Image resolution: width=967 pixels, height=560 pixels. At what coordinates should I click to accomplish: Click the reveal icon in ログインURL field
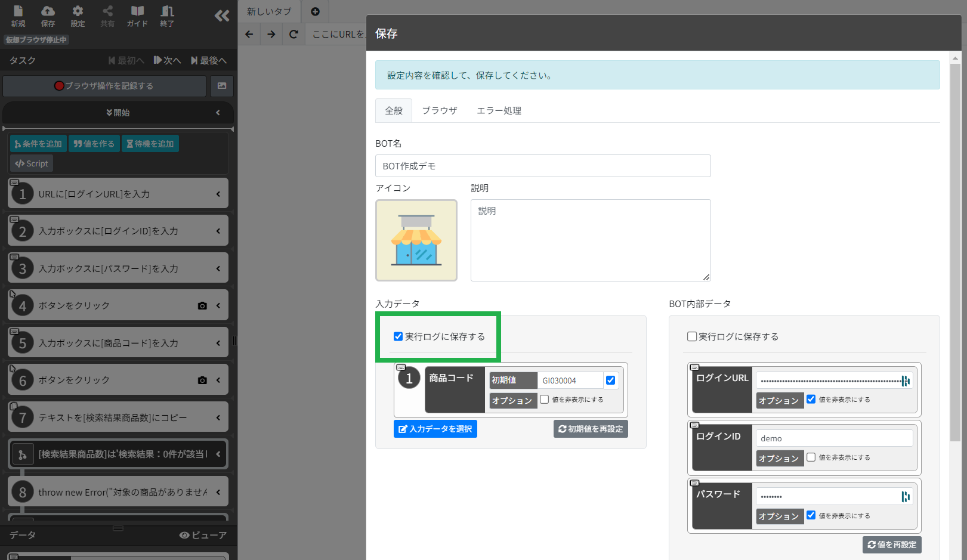[x=906, y=381]
